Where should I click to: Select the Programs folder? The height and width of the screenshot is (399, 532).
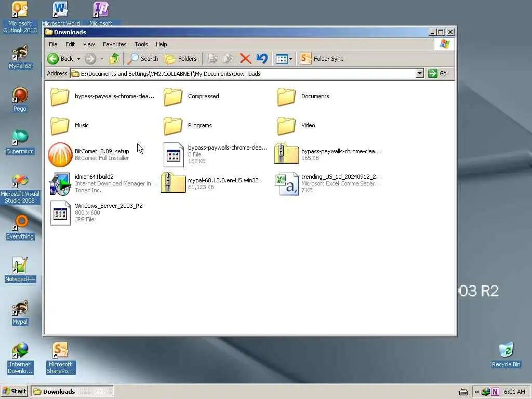click(188, 126)
